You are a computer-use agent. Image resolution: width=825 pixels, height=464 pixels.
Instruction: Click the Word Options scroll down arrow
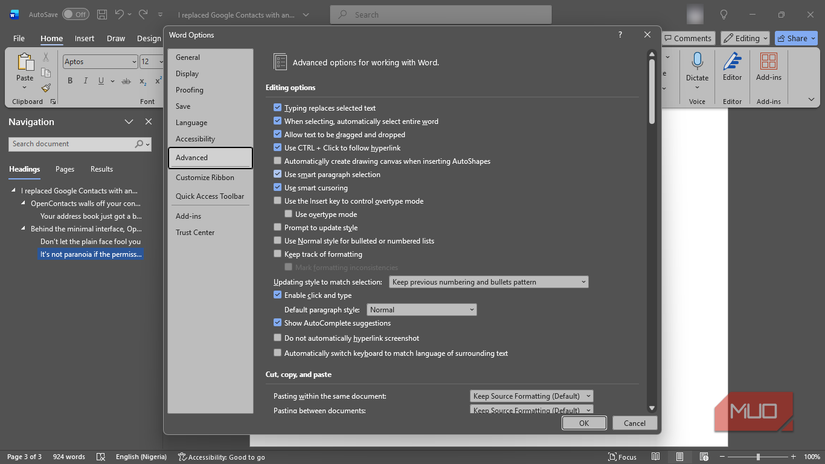652,408
